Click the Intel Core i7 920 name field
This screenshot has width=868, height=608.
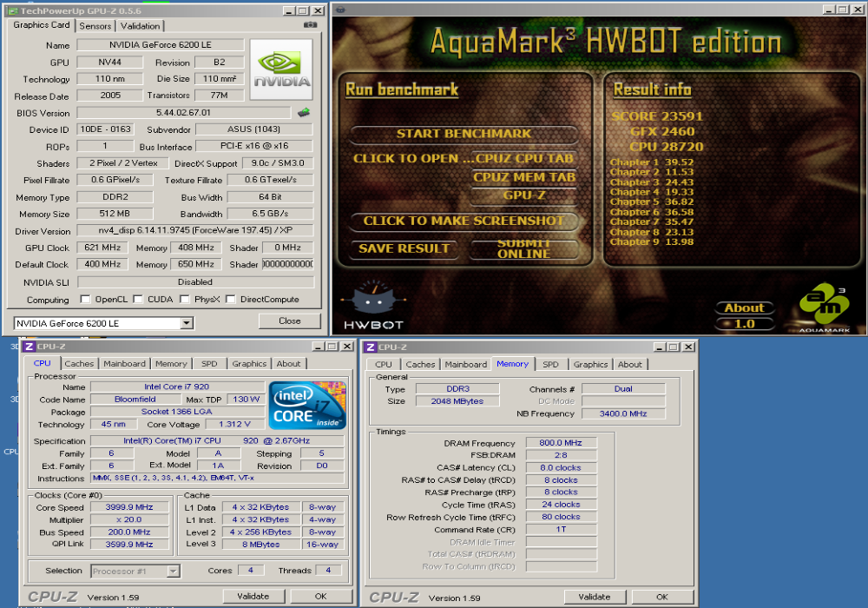[x=177, y=387]
